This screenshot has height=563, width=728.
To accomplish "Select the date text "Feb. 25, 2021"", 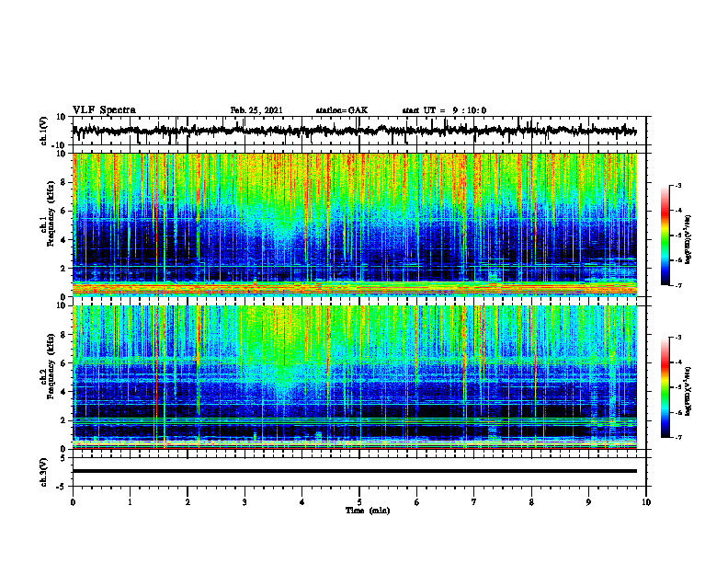I will tap(256, 110).
